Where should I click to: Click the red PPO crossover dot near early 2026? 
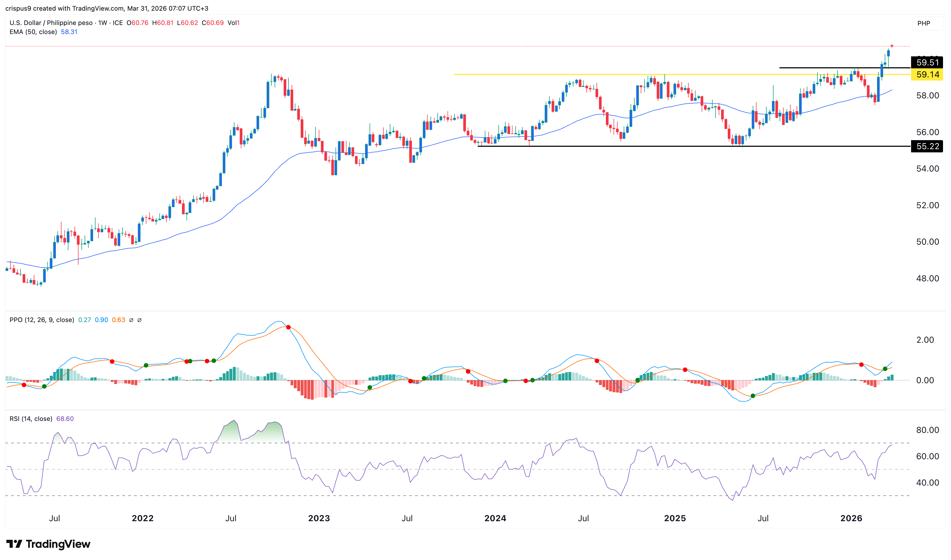(861, 365)
